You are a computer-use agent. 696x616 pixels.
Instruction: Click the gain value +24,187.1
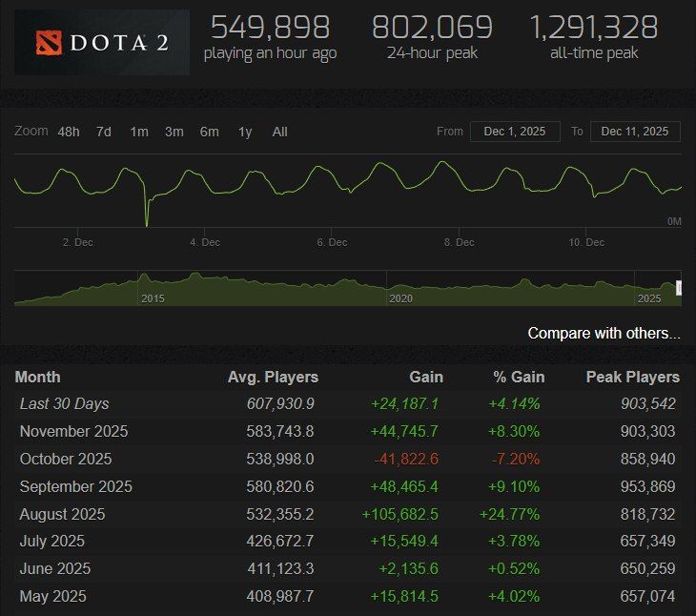405,404
